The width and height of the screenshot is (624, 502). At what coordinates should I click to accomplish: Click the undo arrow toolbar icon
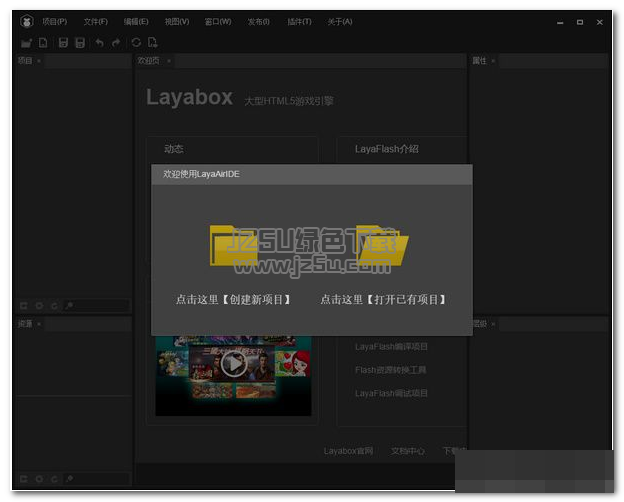click(99, 43)
